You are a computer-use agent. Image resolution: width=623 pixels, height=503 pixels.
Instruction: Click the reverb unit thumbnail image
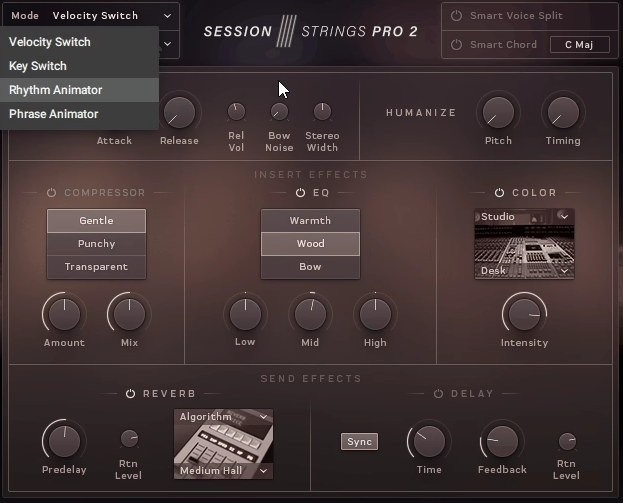coord(223,443)
